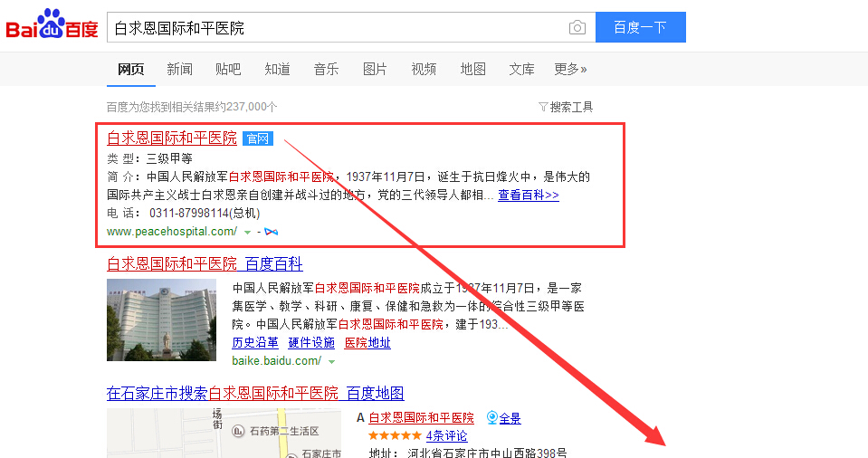Open image search via camera icon
The height and width of the screenshot is (458, 868).
577,27
